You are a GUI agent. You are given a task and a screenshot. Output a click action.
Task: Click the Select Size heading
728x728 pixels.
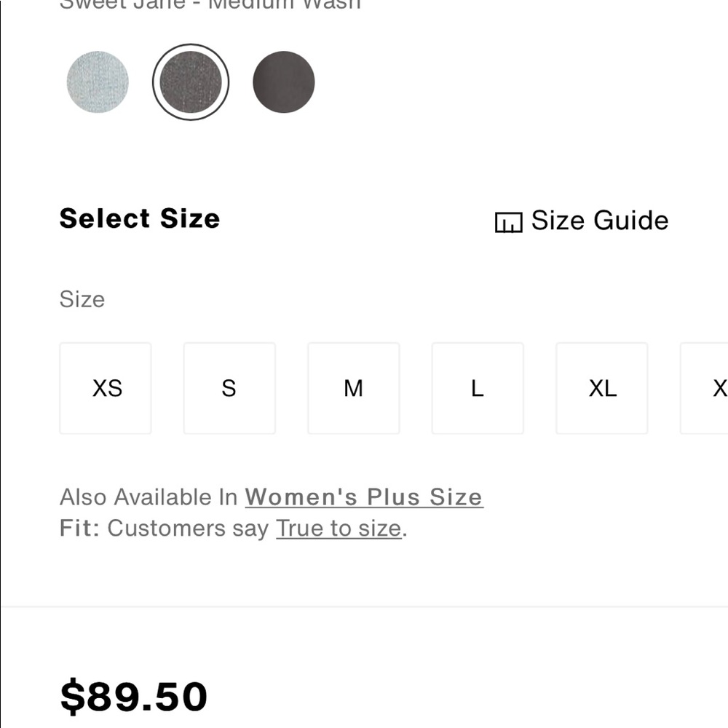140,218
